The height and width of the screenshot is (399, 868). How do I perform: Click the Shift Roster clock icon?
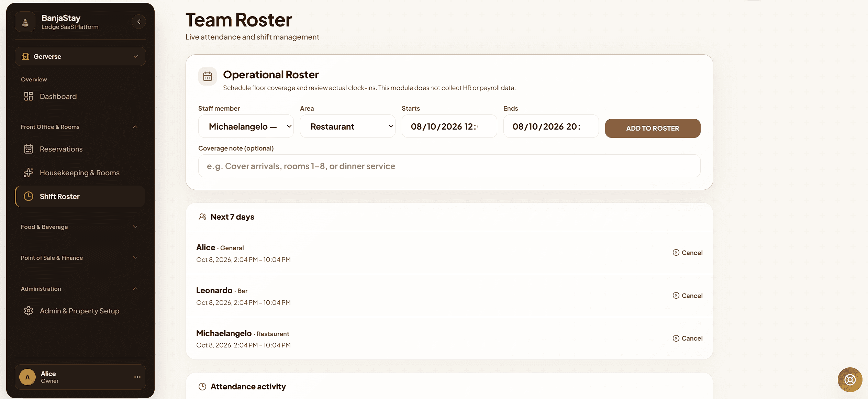click(x=29, y=196)
